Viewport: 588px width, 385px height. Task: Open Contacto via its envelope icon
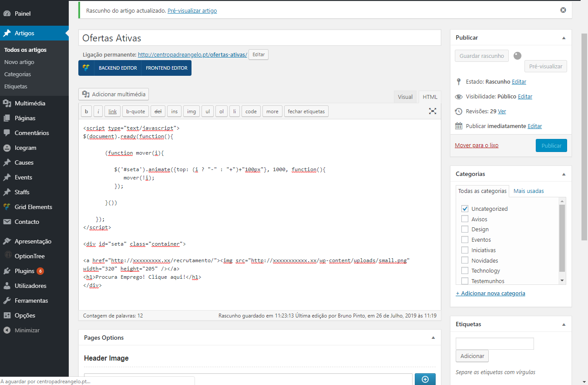click(x=7, y=222)
